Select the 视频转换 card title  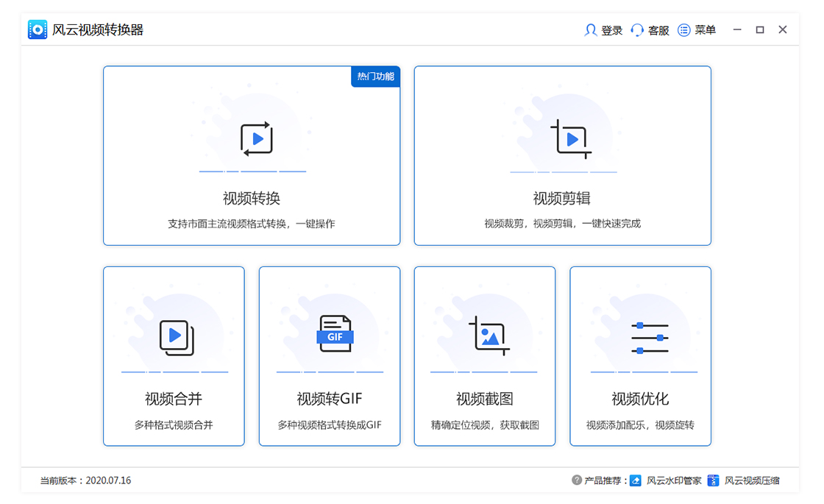252,198
